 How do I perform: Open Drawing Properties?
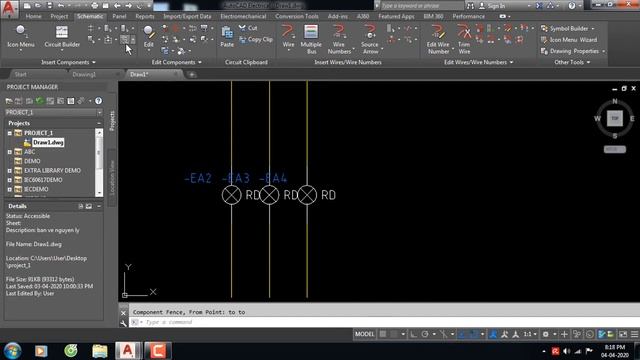pos(572,51)
